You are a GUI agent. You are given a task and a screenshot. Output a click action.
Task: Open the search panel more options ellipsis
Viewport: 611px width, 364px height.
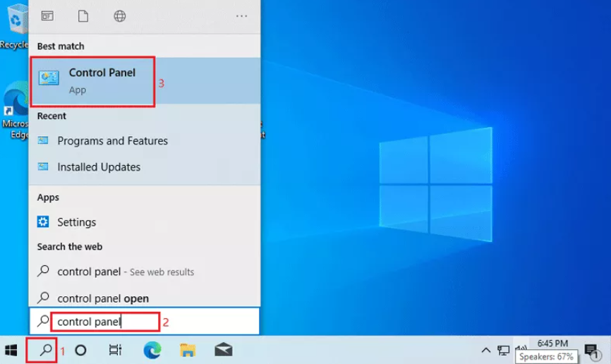click(241, 16)
